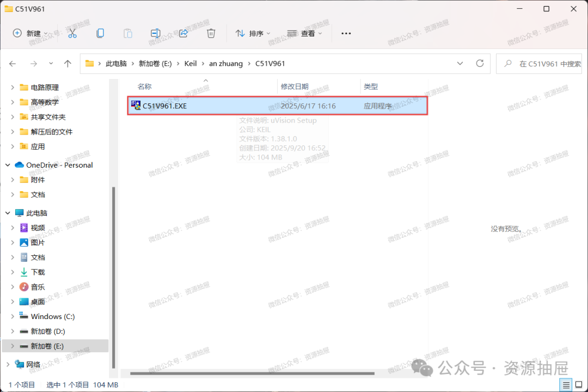Image resolution: width=588 pixels, height=392 pixels.
Task: Click the 应用程序 type cell
Action: point(378,106)
